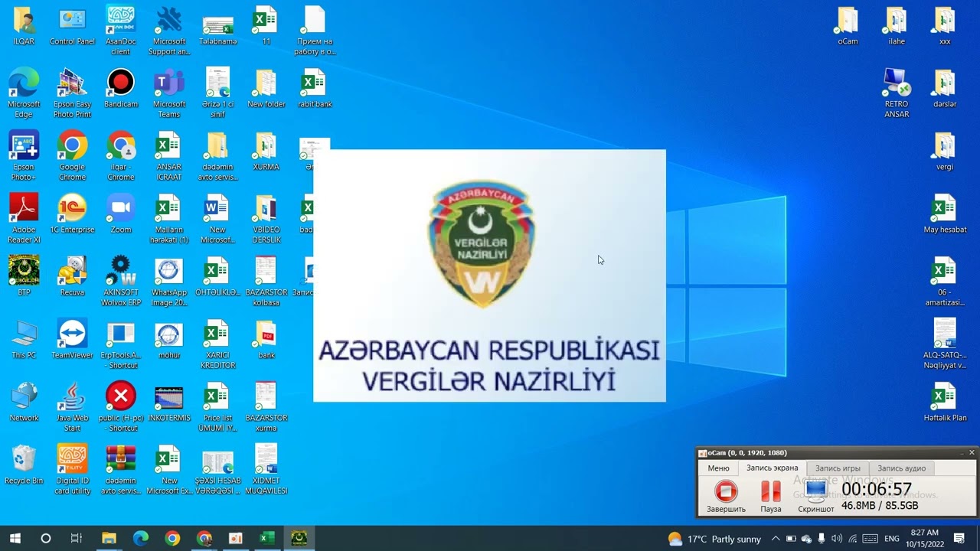The image size is (980, 551).
Task: Select the AKINSOFT Wolvox ERP icon
Action: 120,282
